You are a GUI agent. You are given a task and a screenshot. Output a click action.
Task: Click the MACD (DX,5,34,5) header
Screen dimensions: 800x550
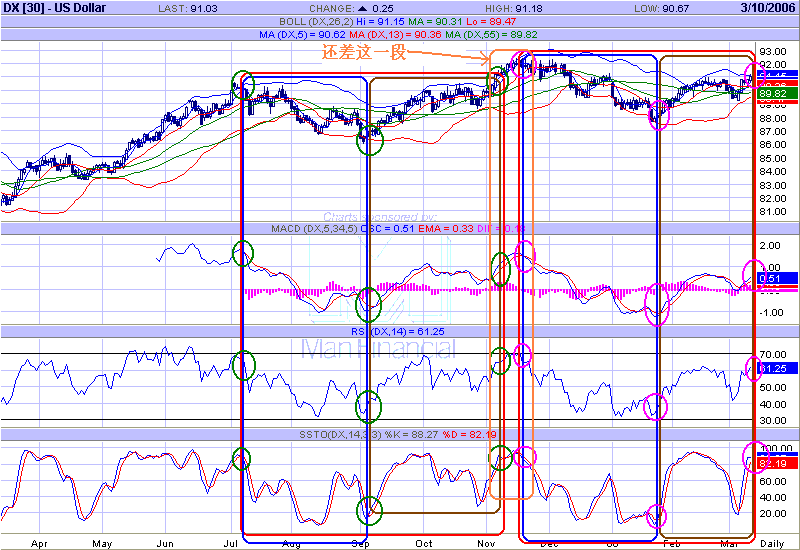click(x=315, y=229)
